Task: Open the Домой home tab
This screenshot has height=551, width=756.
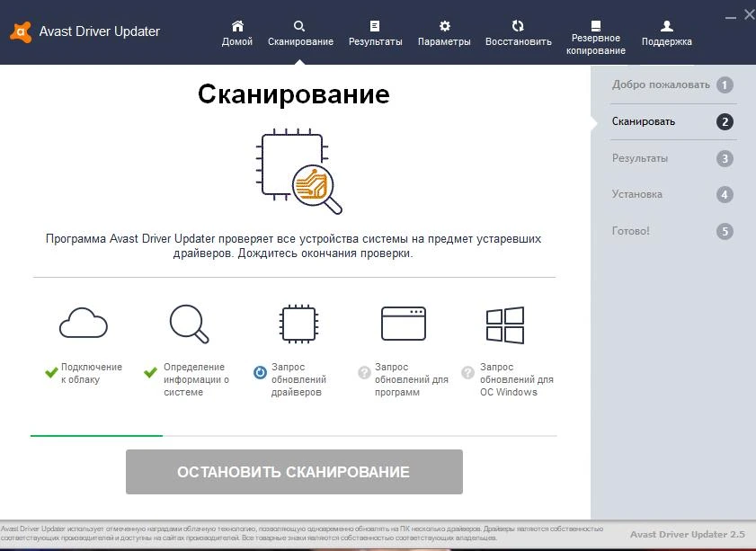Action: (237, 33)
